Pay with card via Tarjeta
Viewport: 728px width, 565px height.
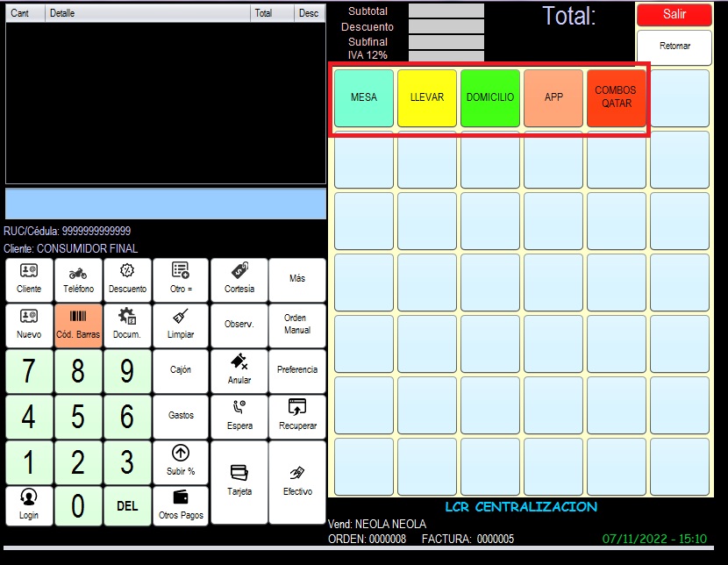[x=239, y=481]
